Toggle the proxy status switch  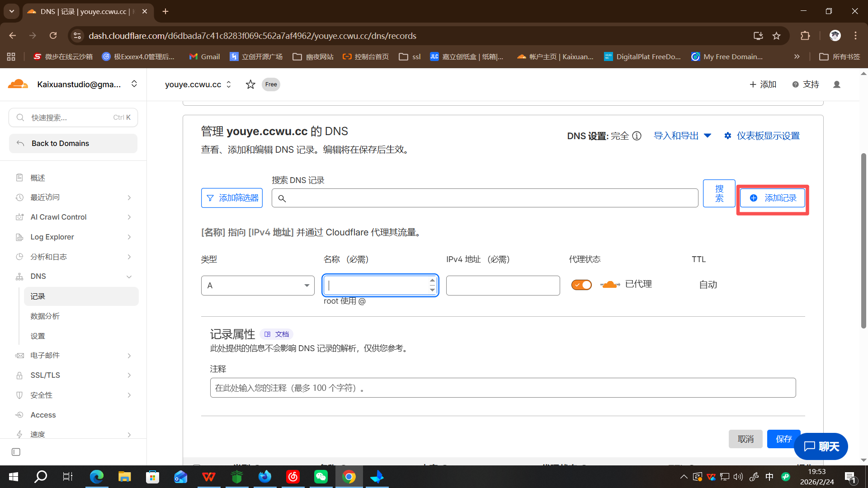click(x=581, y=285)
